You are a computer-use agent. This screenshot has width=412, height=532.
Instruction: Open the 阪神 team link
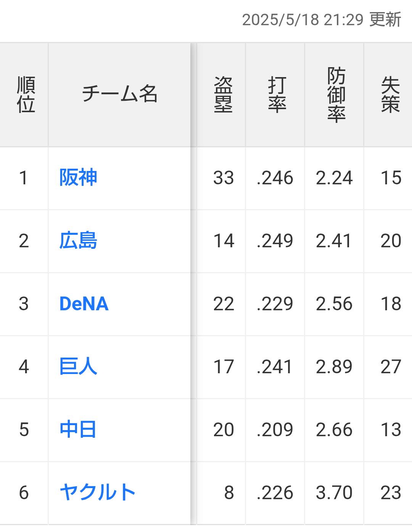pos(78,178)
